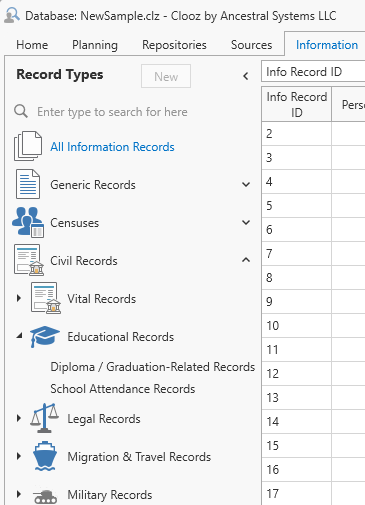
Task: Expand the Censuses group chevron
Action: 246,222
